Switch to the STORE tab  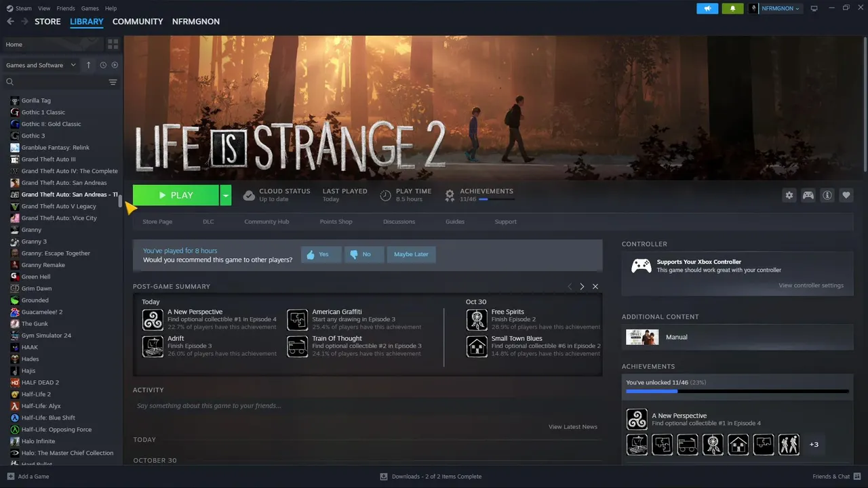tap(47, 22)
